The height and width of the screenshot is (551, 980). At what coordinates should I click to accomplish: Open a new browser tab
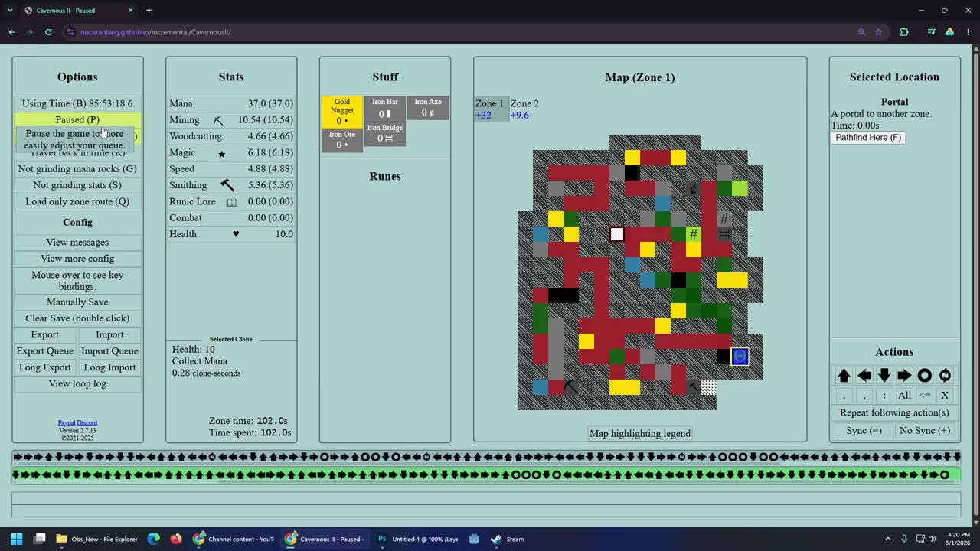149,11
